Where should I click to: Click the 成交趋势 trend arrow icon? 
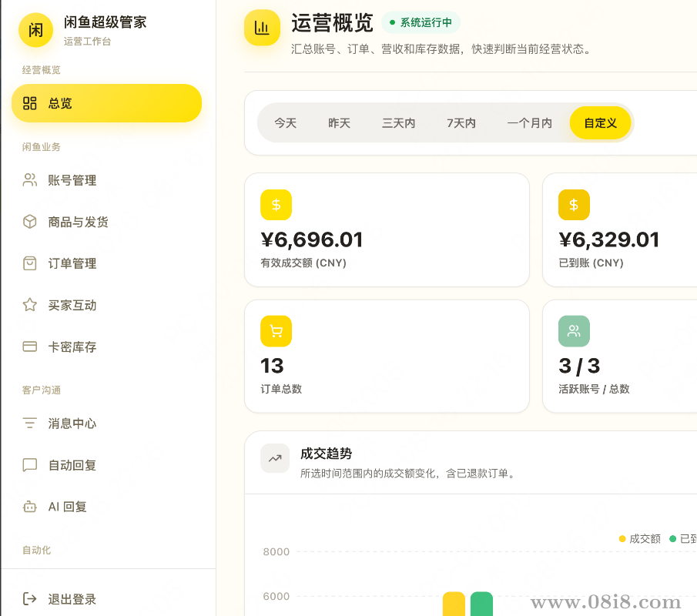[x=275, y=458]
